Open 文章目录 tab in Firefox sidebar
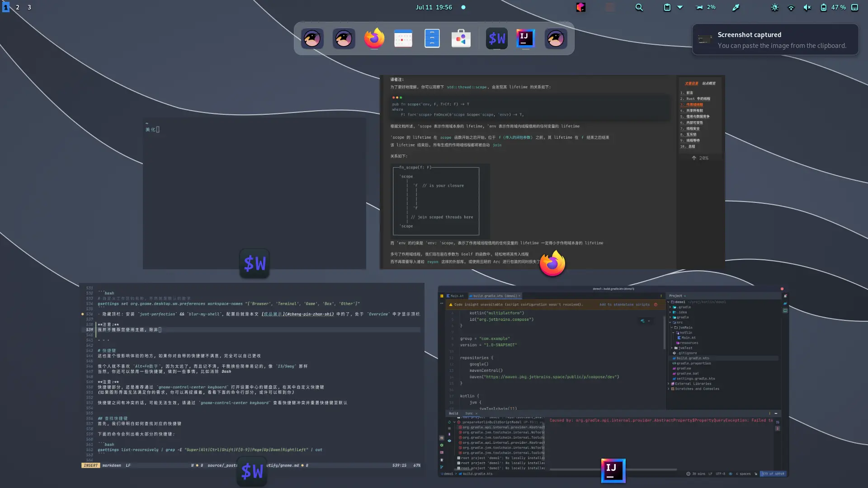Image resolution: width=868 pixels, height=488 pixels. point(691,84)
